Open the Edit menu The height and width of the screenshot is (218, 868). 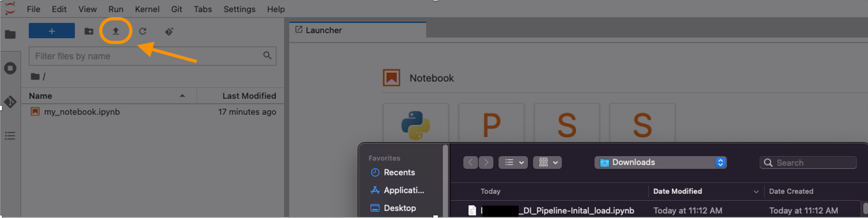(x=59, y=9)
